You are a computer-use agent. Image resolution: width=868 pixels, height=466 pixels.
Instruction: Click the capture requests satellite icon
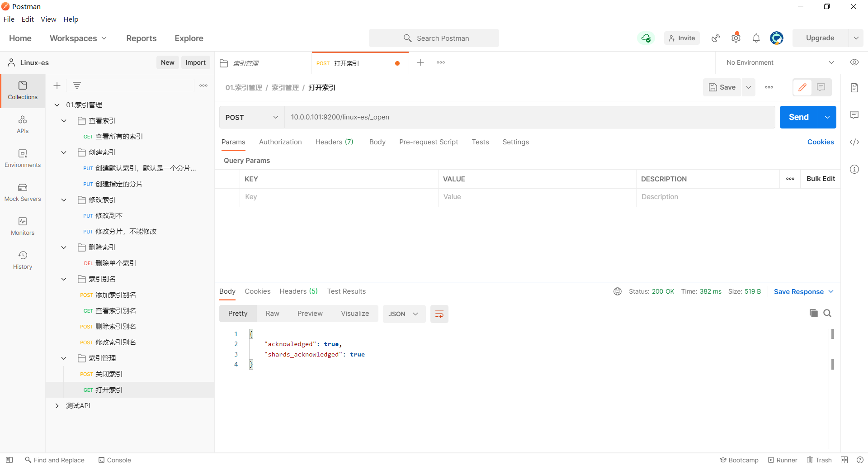(x=716, y=38)
